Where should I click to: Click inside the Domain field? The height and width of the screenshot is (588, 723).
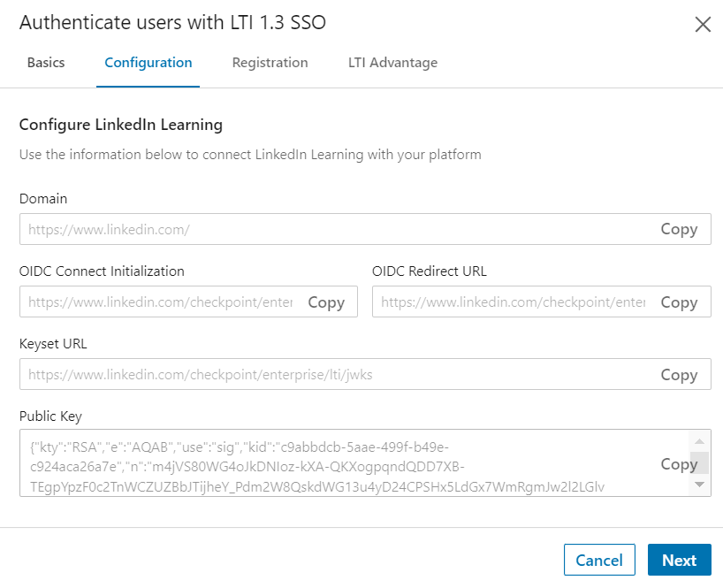click(336, 229)
